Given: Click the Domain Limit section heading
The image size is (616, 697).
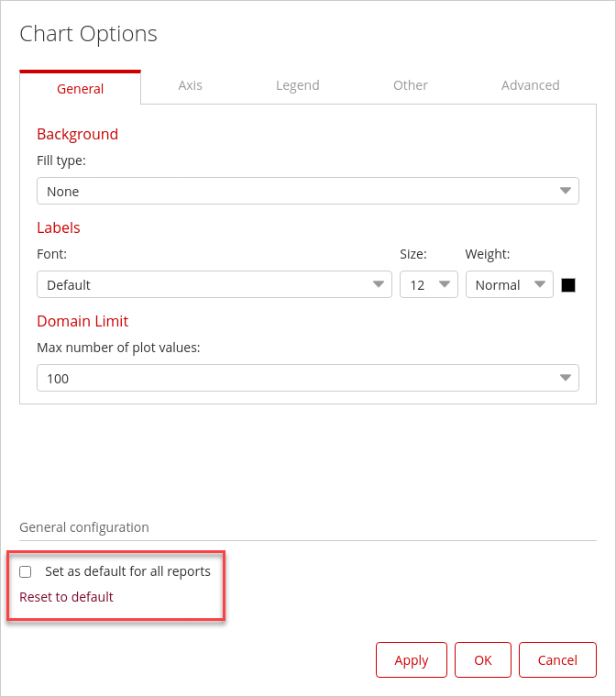Looking at the screenshot, I should [x=82, y=321].
